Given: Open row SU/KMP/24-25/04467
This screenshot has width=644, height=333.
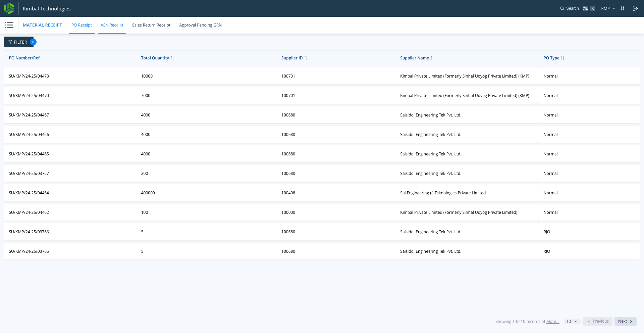Looking at the screenshot, I should coord(322,115).
